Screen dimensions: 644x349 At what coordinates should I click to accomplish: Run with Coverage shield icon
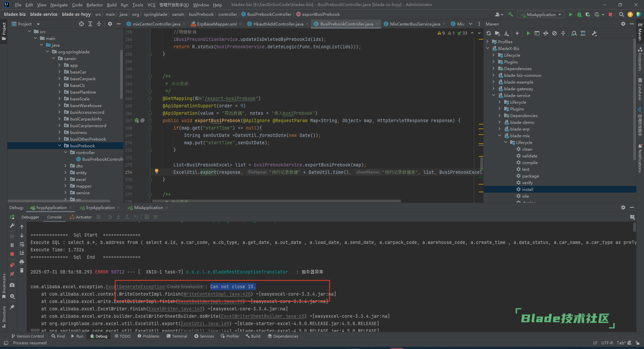(588, 14)
